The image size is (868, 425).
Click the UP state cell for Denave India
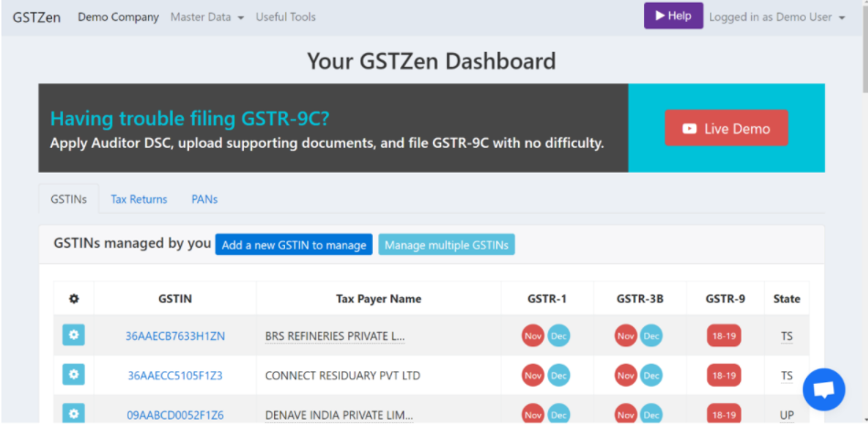click(787, 415)
